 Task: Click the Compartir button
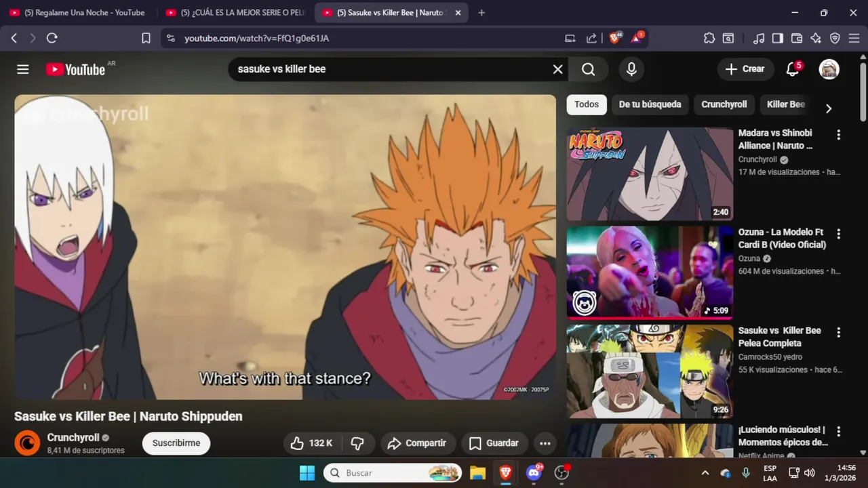tap(417, 443)
